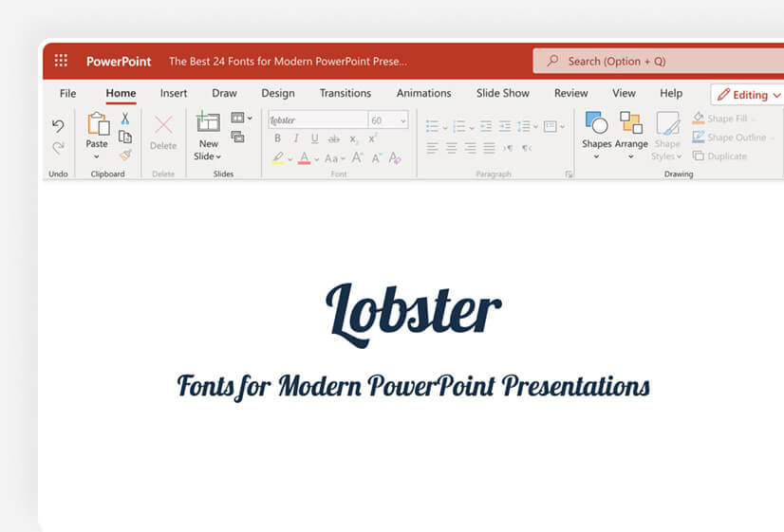784x532 pixels.
Task: Toggle Italic formatting
Action: 296,138
